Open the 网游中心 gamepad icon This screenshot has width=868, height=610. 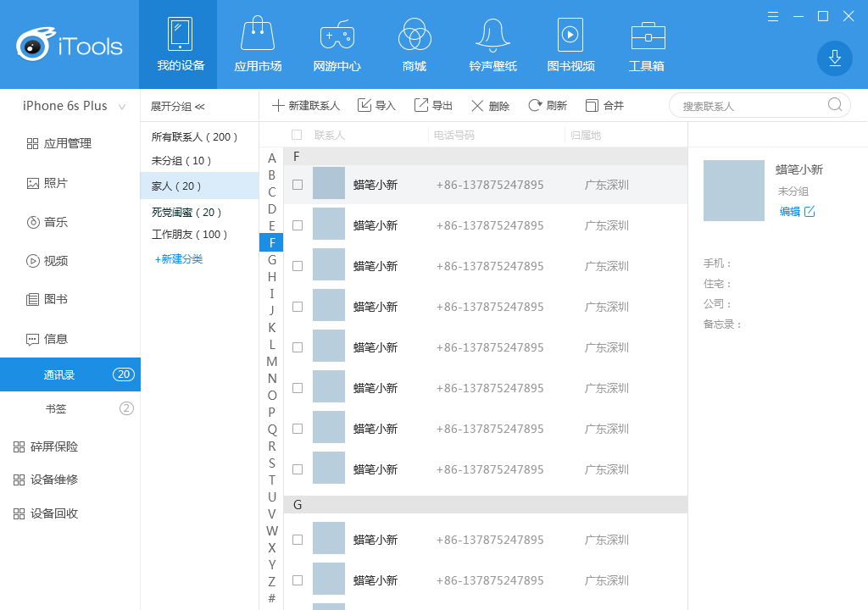[337, 35]
